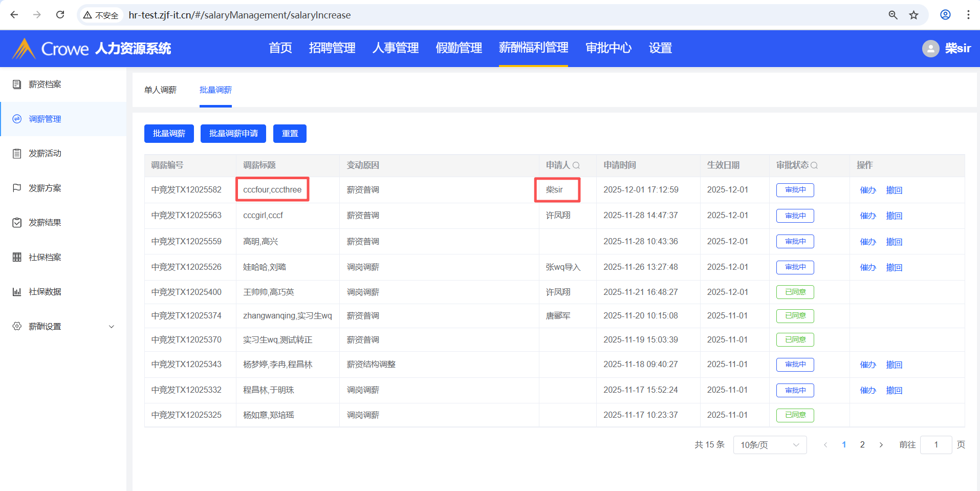The height and width of the screenshot is (491, 980).
Task: Bookmark this page with the star icon
Action: (913, 15)
